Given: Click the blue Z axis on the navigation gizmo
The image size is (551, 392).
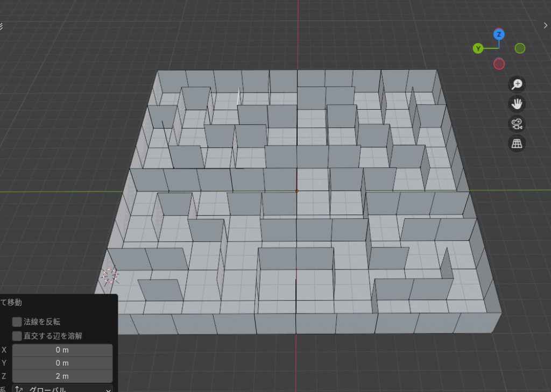Looking at the screenshot, I should coord(499,33).
